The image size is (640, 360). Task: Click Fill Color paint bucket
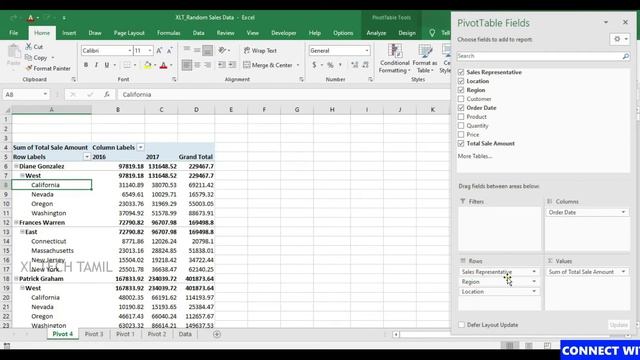[148, 65]
